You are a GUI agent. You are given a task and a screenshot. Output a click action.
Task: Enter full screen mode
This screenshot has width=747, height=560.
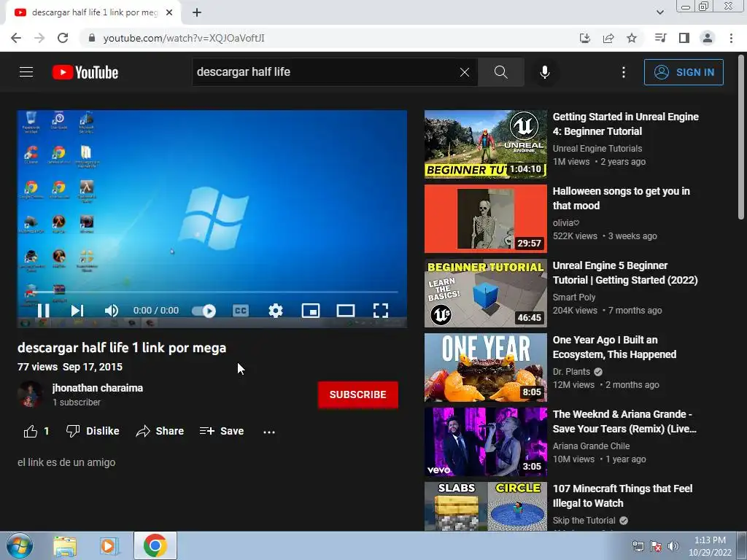coord(380,311)
